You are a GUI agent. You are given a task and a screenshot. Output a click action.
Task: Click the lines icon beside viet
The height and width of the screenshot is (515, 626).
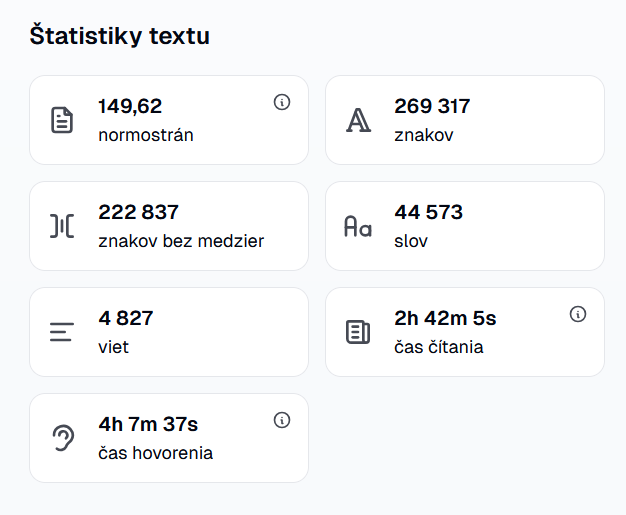click(x=62, y=332)
